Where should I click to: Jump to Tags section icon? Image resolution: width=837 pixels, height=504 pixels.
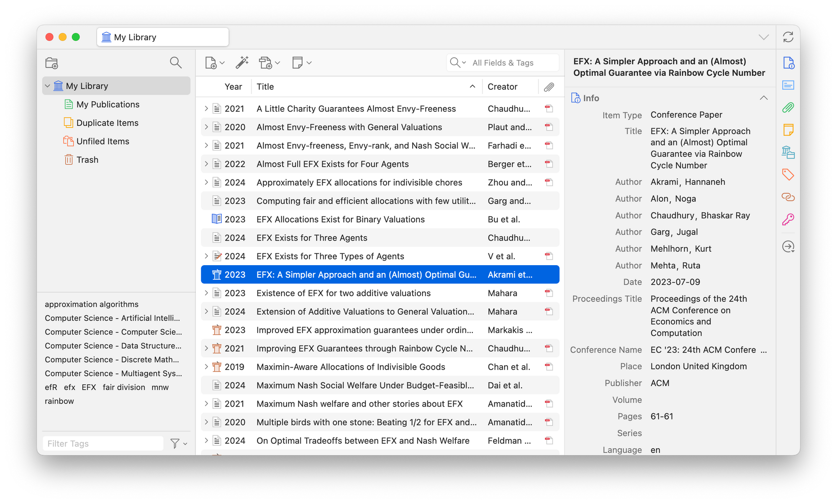(788, 174)
